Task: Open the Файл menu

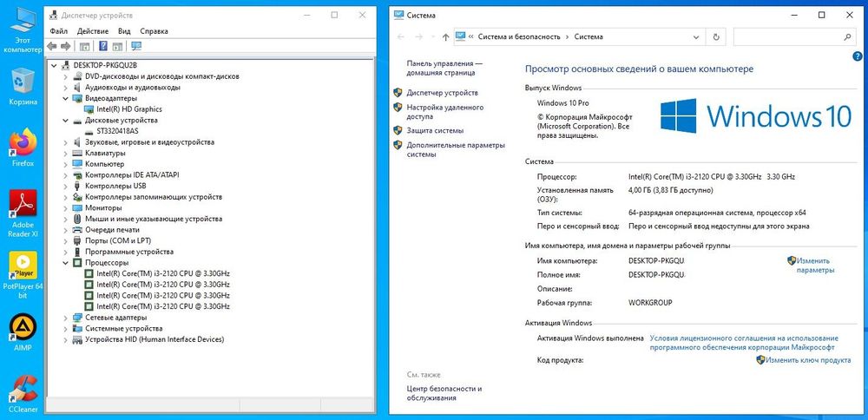Action: (x=59, y=31)
